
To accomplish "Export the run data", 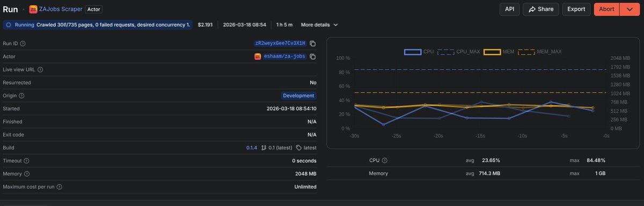I will pos(576,9).
